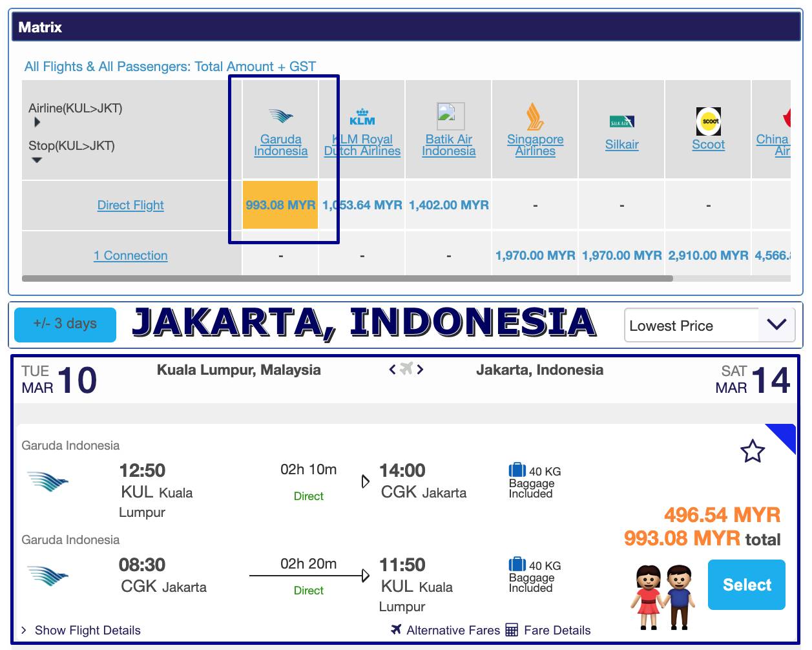The image size is (812, 650).
Task: Open the Scoot airline link
Action: coord(709,145)
